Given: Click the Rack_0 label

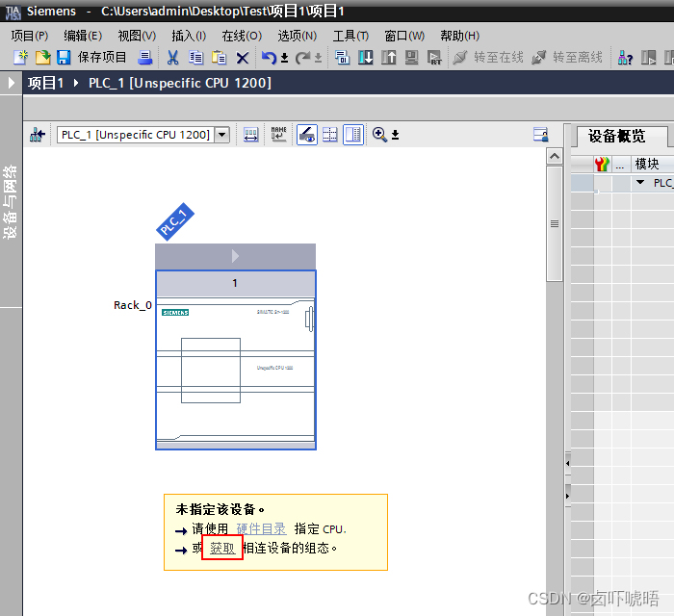Looking at the screenshot, I should coord(133,305).
